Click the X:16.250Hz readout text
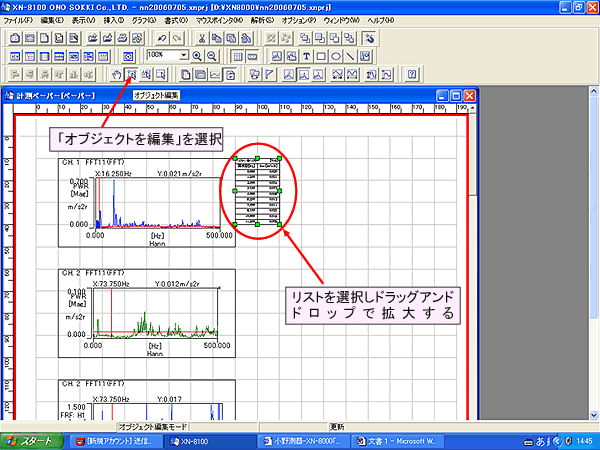The height and width of the screenshot is (450, 600). click(113, 174)
